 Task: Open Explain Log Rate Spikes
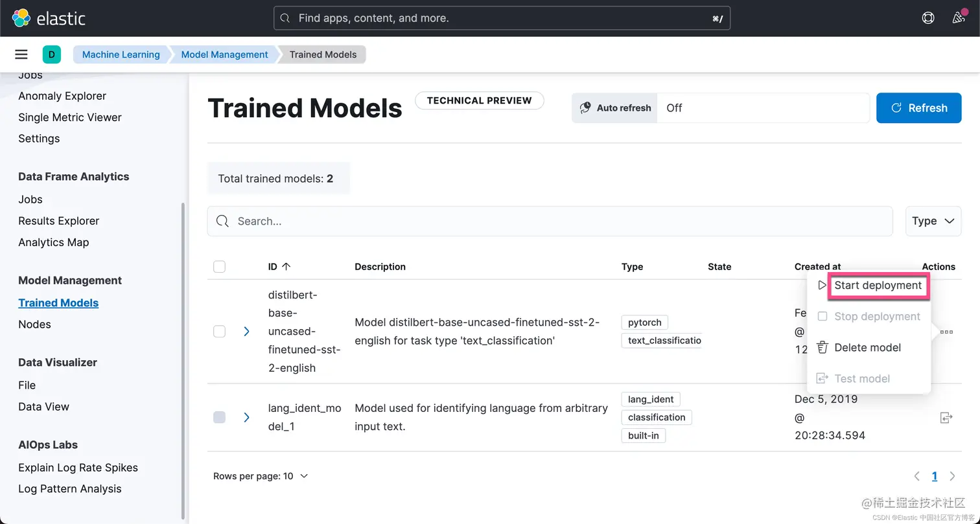78,468
